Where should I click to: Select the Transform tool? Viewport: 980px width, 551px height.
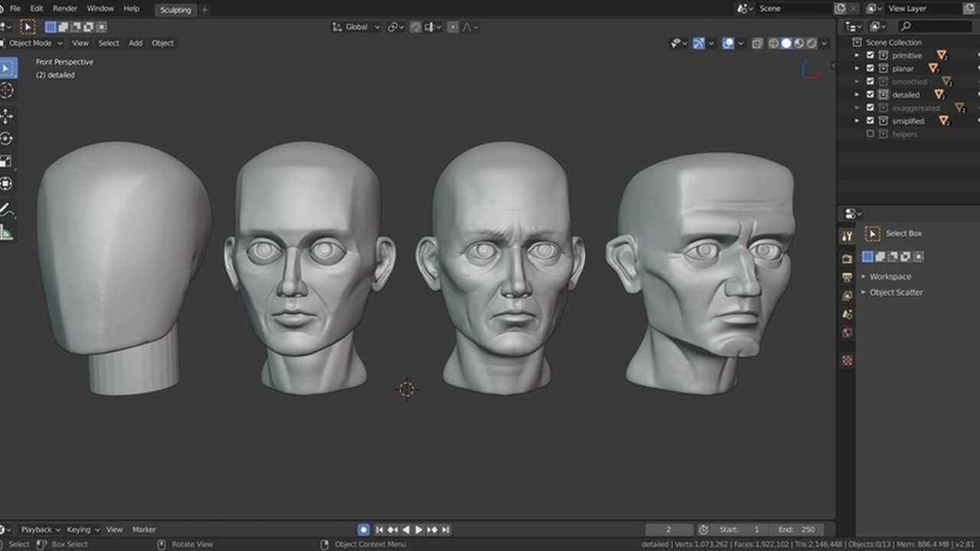(8, 182)
